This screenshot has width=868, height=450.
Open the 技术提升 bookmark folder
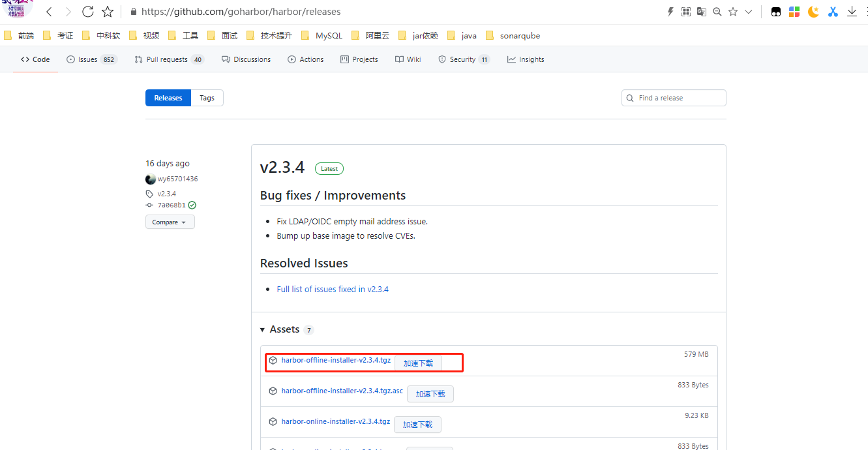[x=269, y=36]
